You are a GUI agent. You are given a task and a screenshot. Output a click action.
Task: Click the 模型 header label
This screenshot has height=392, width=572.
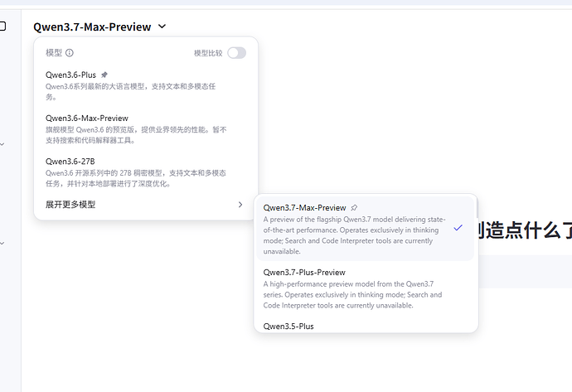tap(54, 53)
